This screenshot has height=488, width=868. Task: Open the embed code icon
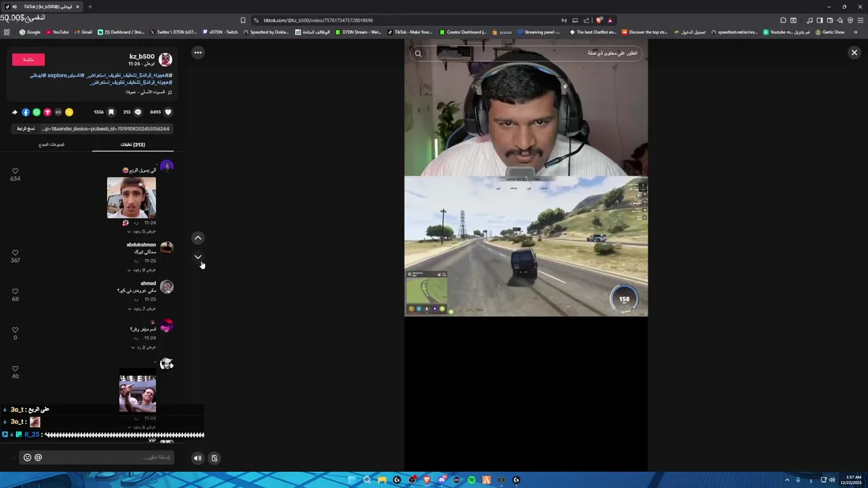58,112
